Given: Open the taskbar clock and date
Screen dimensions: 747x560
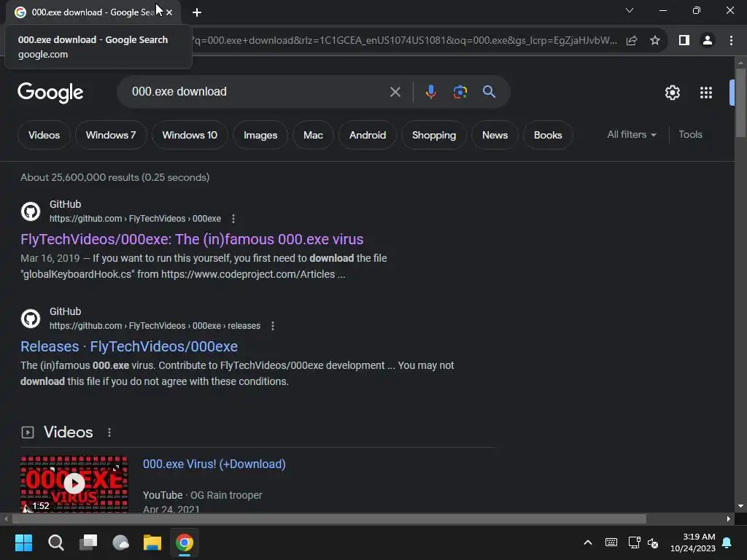Looking at the screenshot, I should point(693,542).
